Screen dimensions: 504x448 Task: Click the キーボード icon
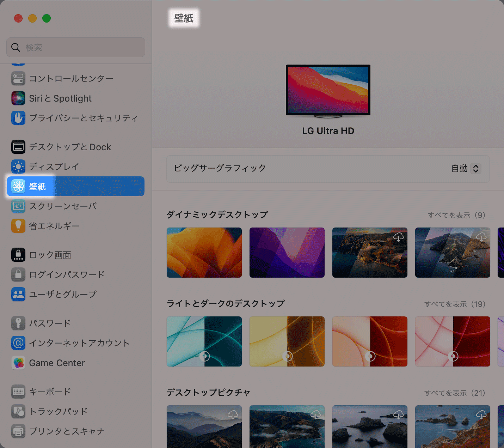click(18, 392)
